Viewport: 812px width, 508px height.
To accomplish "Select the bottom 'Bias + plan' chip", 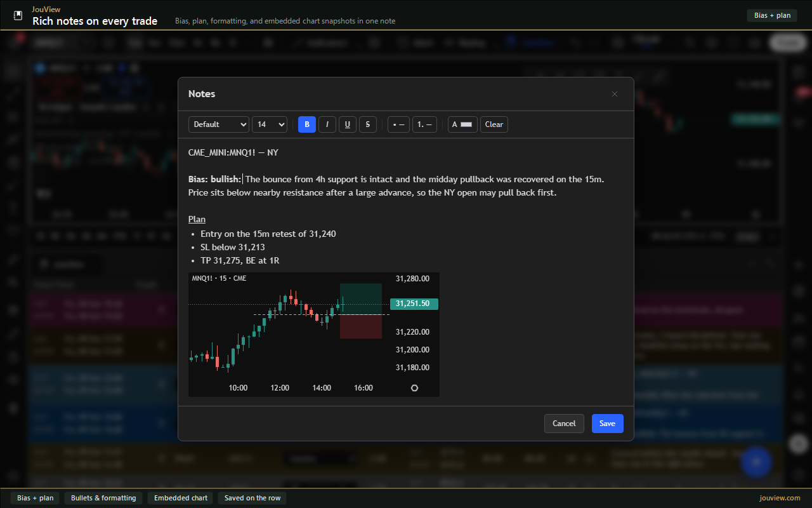I will click(x=35, y=498).
